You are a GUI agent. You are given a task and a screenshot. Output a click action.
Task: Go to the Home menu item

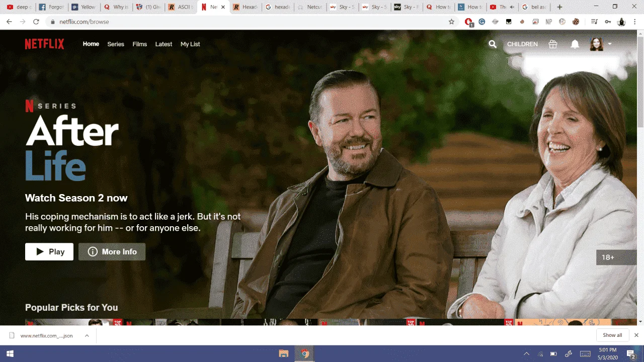[91, 44]
